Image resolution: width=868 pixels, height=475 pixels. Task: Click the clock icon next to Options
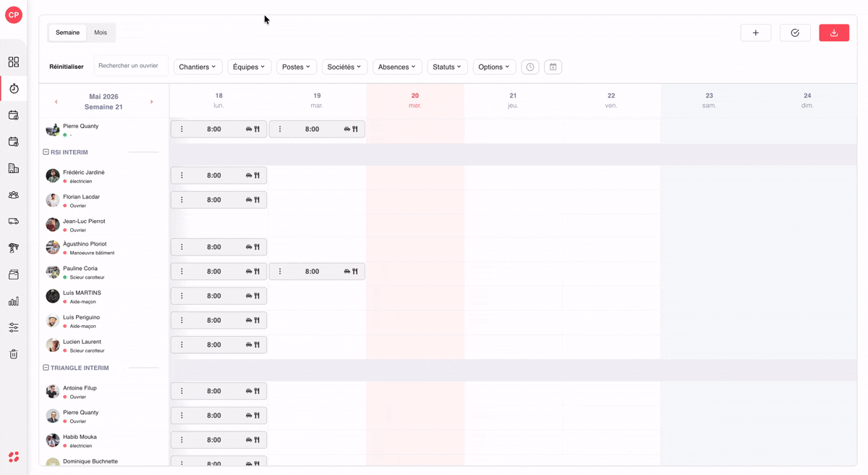pyautogui.click(x=530, y=67)
